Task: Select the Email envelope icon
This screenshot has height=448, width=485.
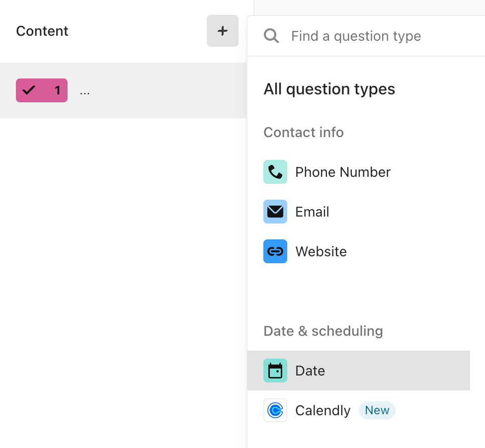Action: (x=275, y=212)
